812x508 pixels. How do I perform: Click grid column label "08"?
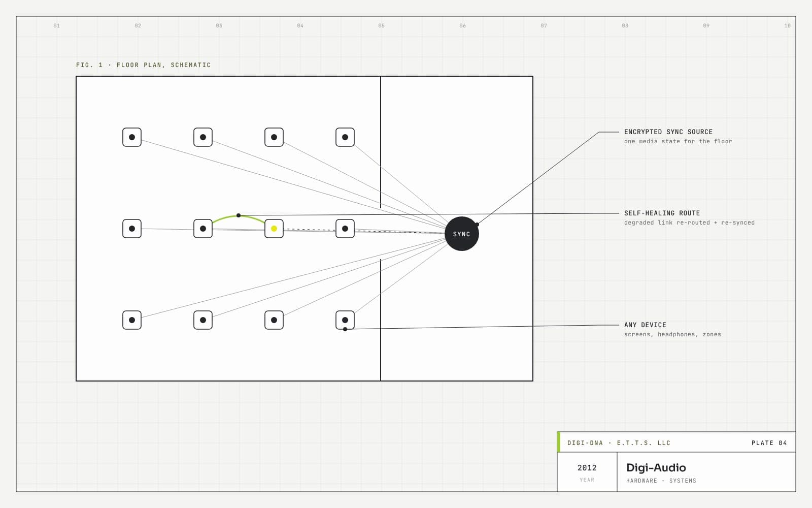click(x=625, y=25)
